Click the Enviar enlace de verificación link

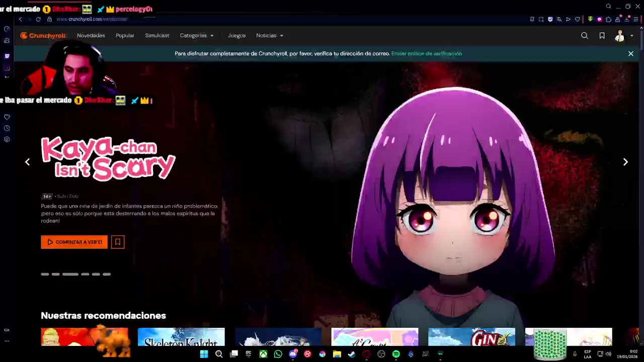pos(427,53)
